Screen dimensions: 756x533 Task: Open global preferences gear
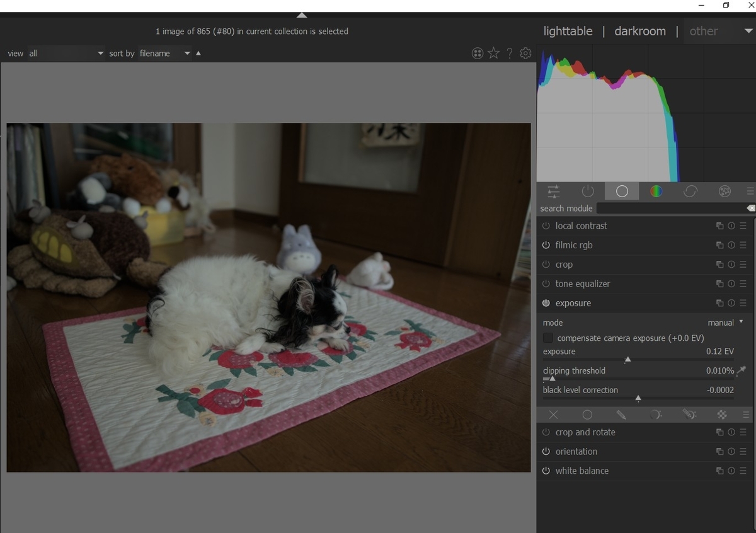[x=525, y=54]
